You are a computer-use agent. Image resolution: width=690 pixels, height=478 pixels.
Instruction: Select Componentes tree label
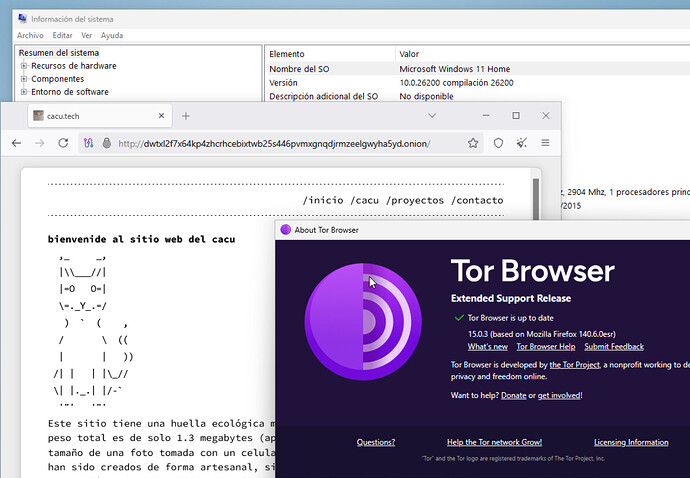pyautogui.click(x=58, y=79)
